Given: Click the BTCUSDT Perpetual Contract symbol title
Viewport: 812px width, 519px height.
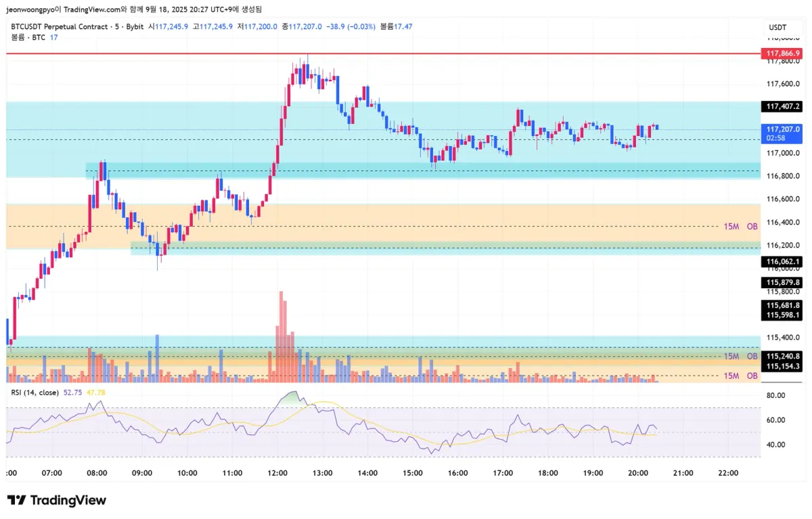Looking at the screenshot, I should coord(60,26).
